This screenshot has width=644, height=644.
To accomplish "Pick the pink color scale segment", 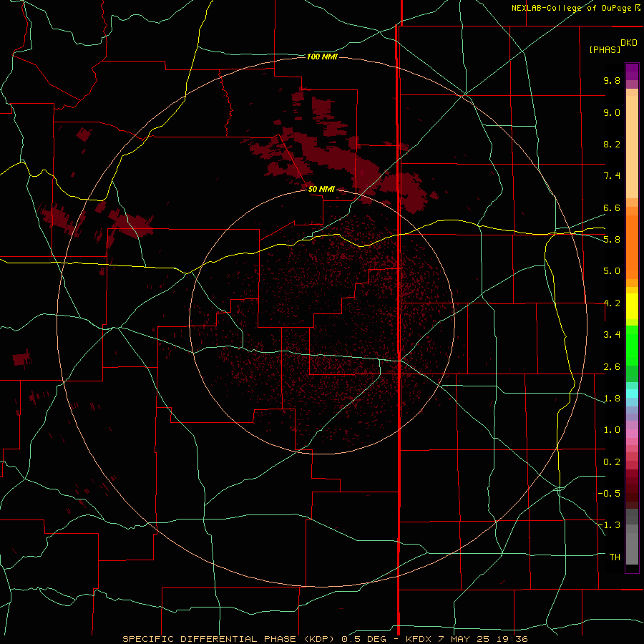I will tap(632, 434).
